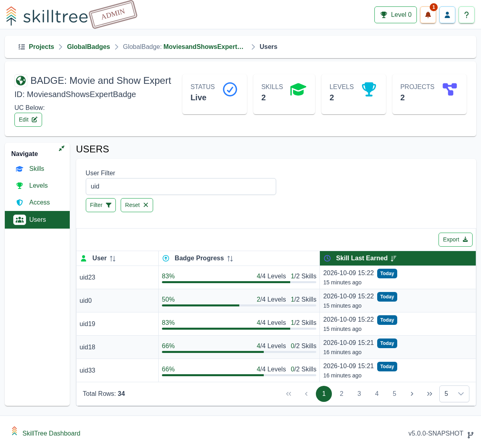Image resolution: width=481 pixels, height=448 pixels.
Task: Click the Reset button
Action: (137, 205)
